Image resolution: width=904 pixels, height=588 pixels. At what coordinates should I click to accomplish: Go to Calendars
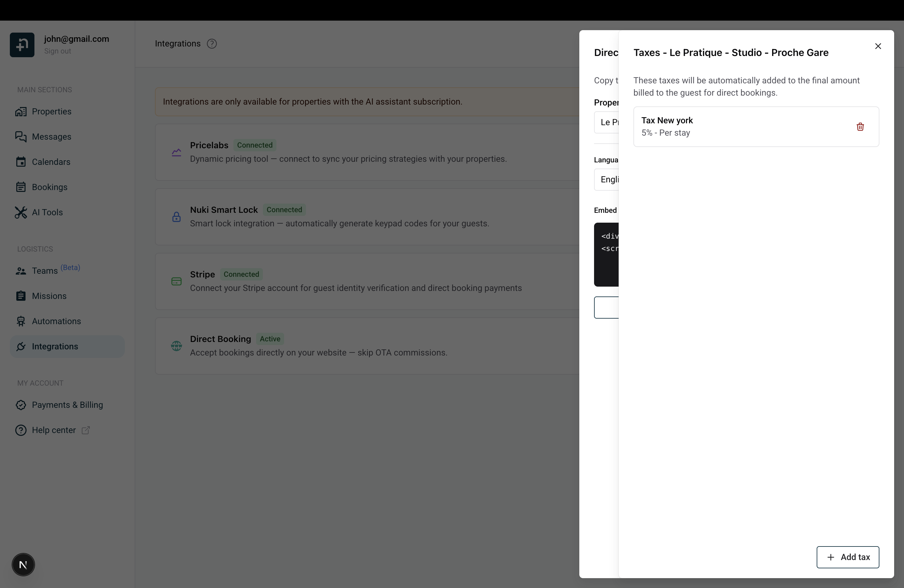pos(67,162)
